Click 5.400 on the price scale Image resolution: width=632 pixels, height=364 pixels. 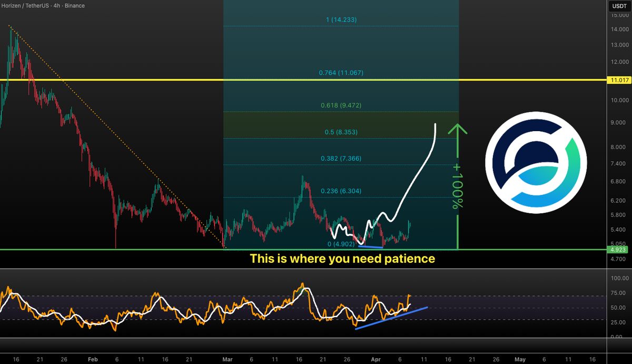point(619,230)
